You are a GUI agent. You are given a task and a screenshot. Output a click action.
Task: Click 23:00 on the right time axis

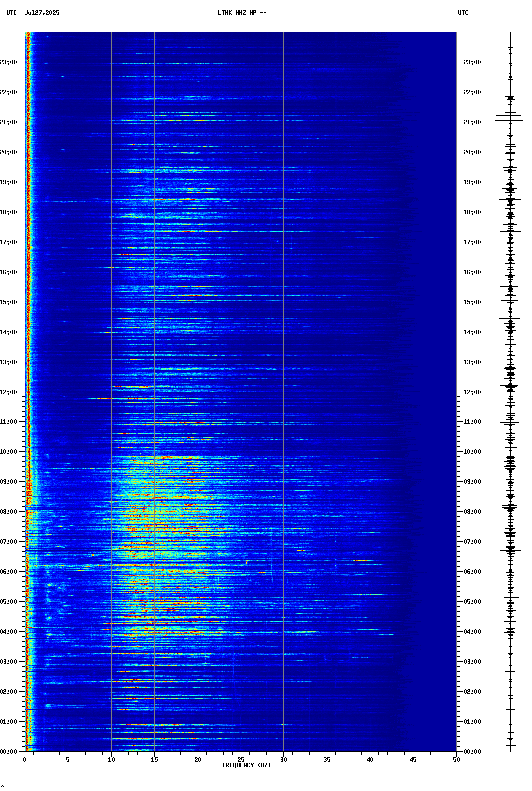point(472,62)
